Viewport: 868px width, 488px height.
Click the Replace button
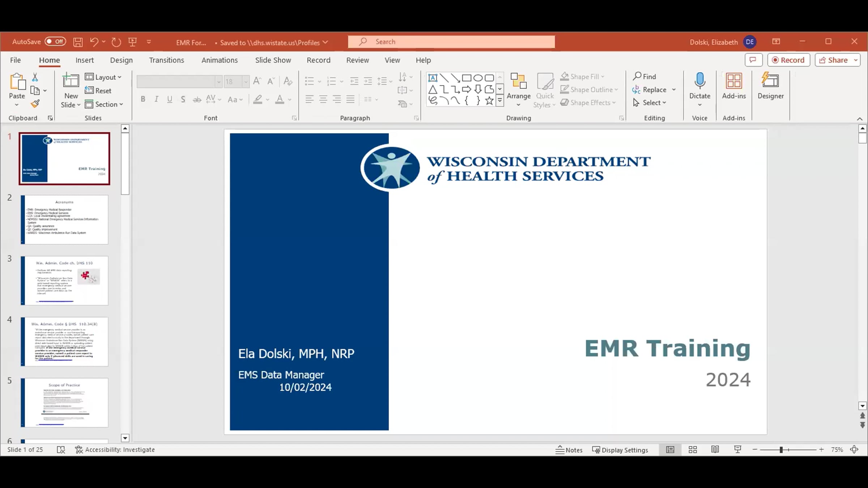[649, 89]
